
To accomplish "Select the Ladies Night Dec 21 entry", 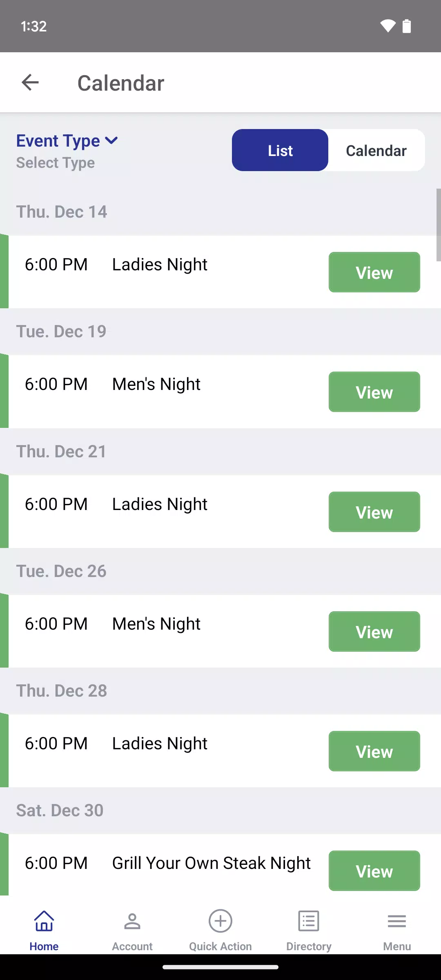I will point(160,504).
